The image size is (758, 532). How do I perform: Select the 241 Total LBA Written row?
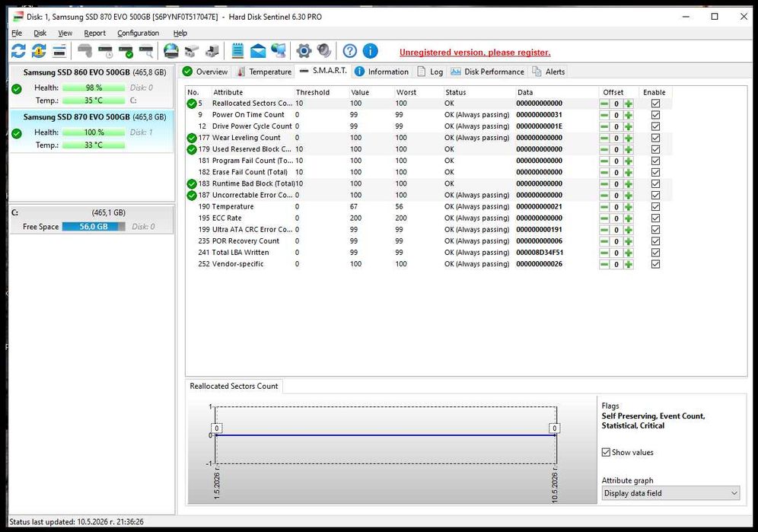click(x=428, y=253)
